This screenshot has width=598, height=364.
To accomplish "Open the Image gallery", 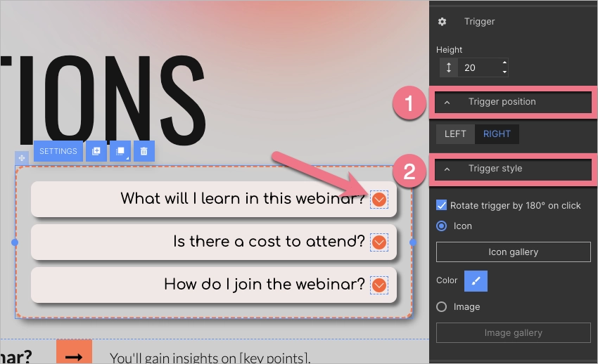I will [x=514, y=333].
